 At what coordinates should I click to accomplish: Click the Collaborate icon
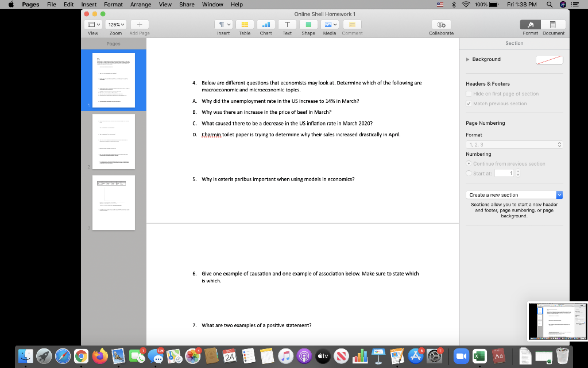point(440,24)
